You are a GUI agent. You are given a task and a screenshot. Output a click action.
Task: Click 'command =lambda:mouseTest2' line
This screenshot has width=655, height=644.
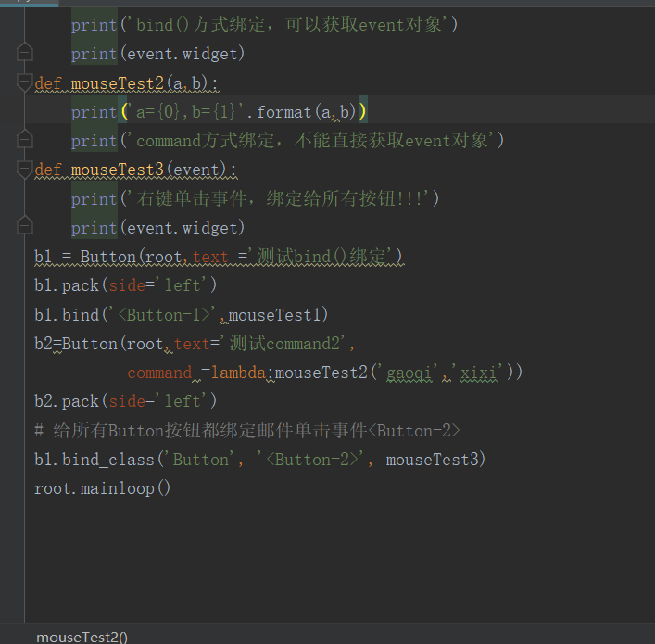(x=324, y=373)
